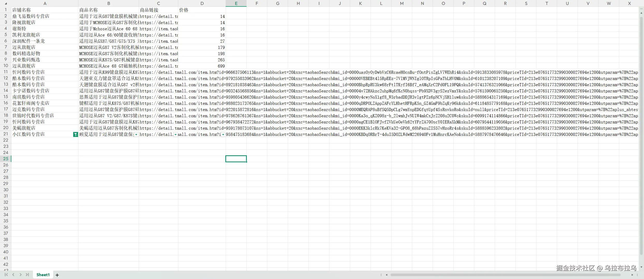Image resolution: width=644 pixels, height=279 pixels.
Task: Select the price cell showing 265
Action: [x=202, y=60]
